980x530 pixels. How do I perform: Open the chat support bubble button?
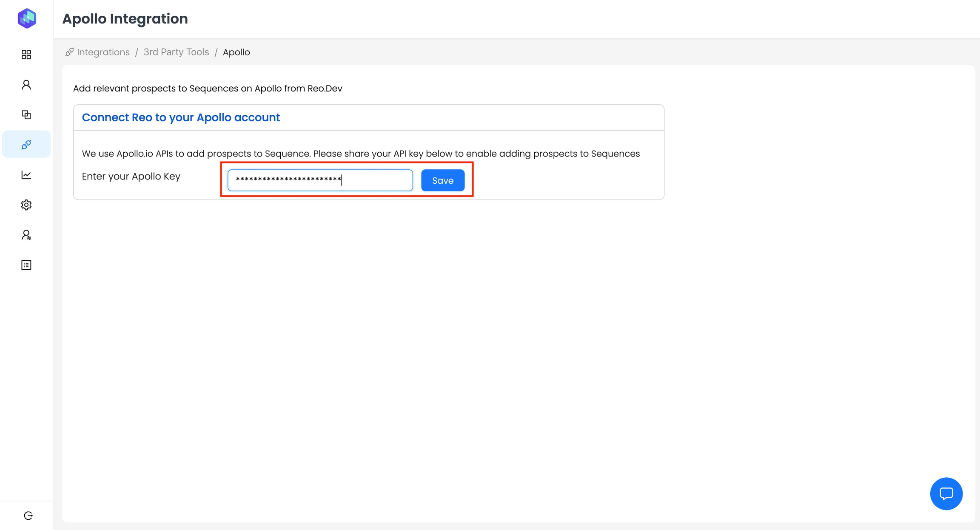(x=946, y=493)
